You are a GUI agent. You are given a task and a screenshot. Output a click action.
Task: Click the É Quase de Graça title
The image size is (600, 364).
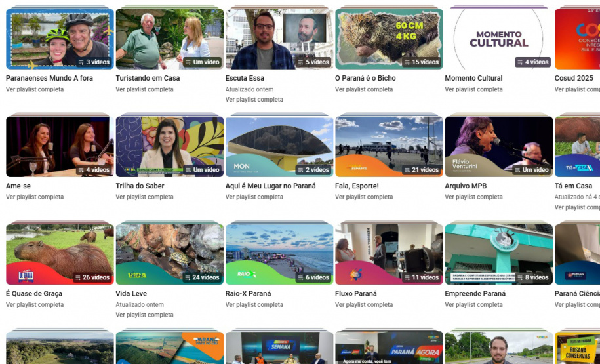(x=34, y=294)
